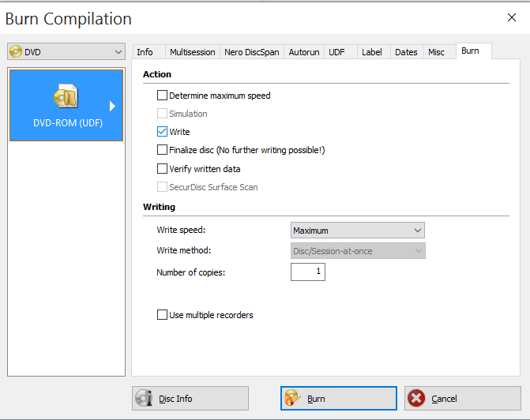
Task: Enable Determine maximum speed checkbox
Action: (x=162, y=96)
